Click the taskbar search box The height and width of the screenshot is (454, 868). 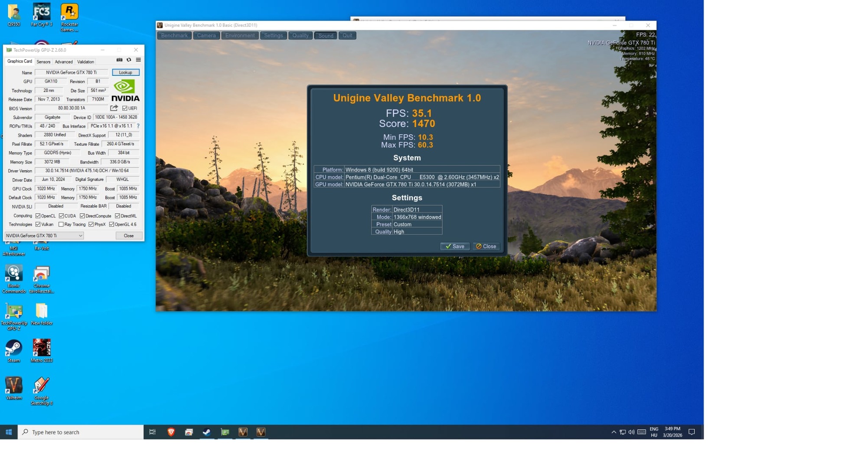(x=81, y=432)
